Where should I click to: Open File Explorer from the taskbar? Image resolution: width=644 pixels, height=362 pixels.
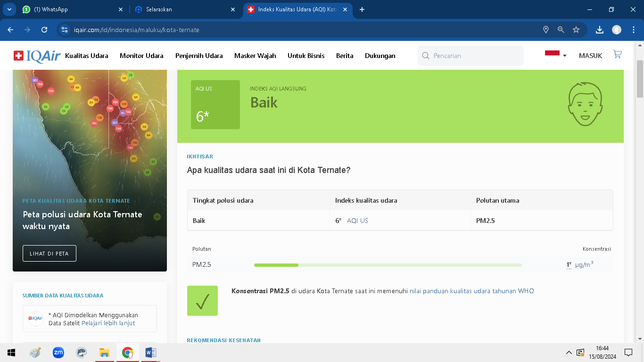click(105, 353)
